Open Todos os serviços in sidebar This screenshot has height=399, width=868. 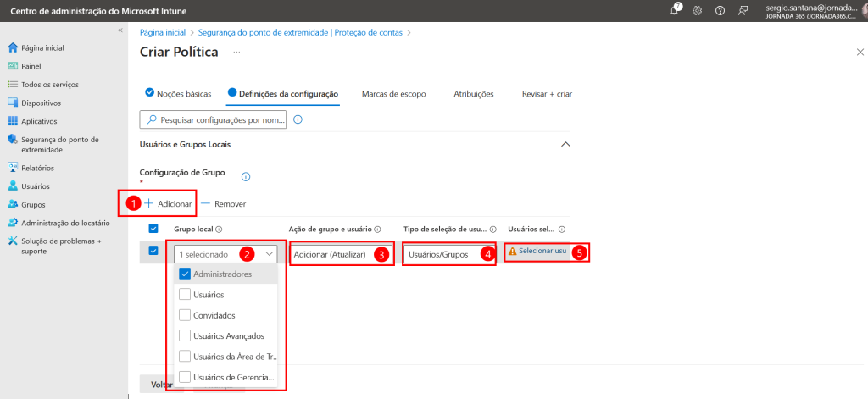[x=50, y=85]
